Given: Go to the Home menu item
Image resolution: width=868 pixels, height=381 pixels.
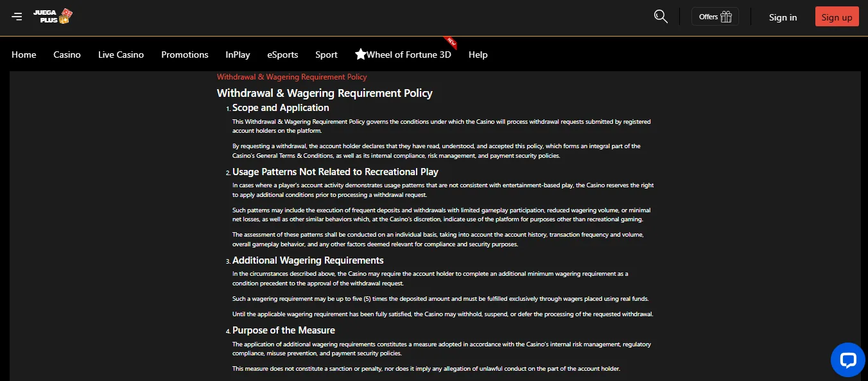Looking at the screenshot, I should (24, 55).
